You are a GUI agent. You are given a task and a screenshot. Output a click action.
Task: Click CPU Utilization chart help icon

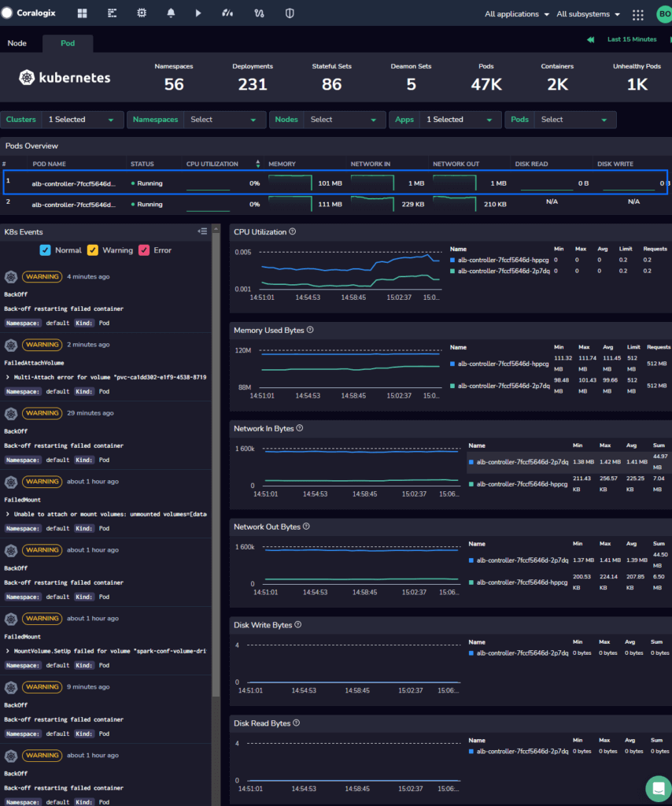293,232
